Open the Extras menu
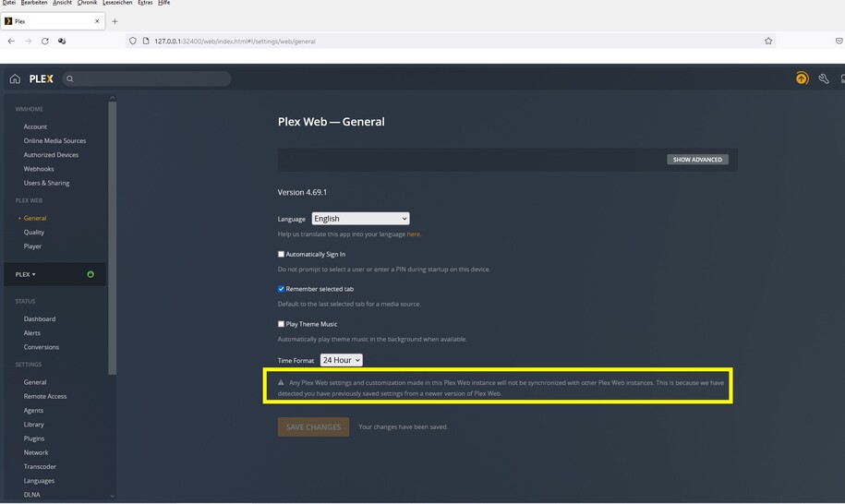Screen dimensions: 845x504 click(x=145, y=3)
